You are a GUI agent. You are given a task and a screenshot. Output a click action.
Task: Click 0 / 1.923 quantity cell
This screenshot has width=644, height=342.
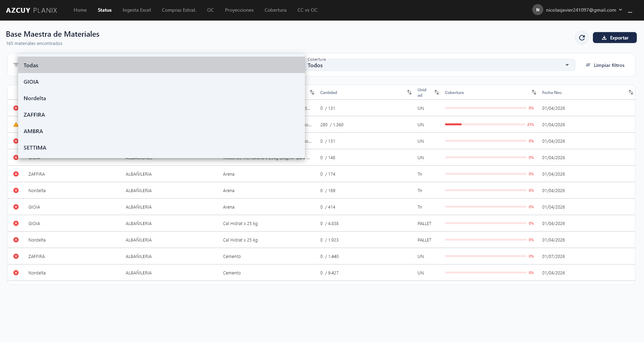(329, 240)
